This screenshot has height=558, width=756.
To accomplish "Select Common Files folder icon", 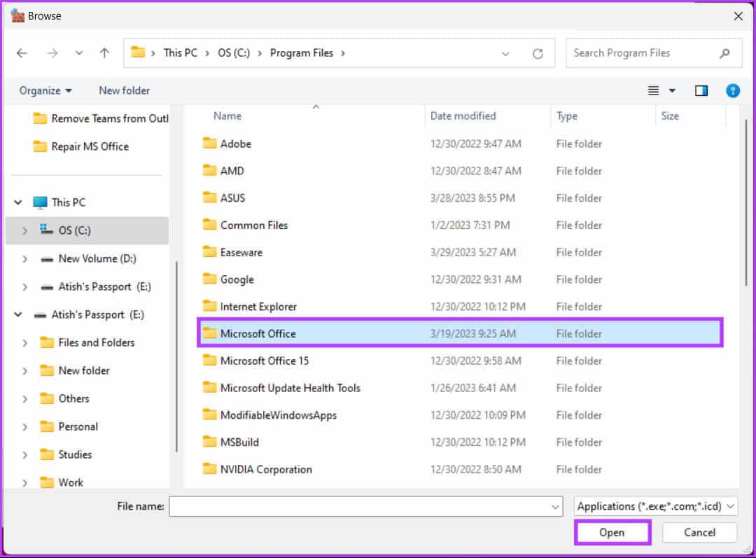I will click(209, 225).
